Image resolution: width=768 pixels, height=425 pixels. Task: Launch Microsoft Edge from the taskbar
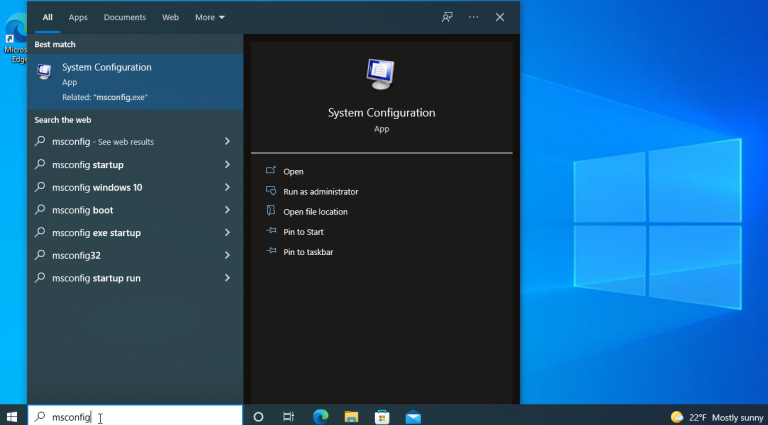[320, 417]
